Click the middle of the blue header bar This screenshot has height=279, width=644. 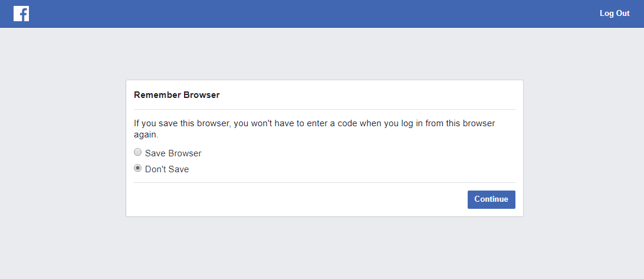(x=322, y=14)
